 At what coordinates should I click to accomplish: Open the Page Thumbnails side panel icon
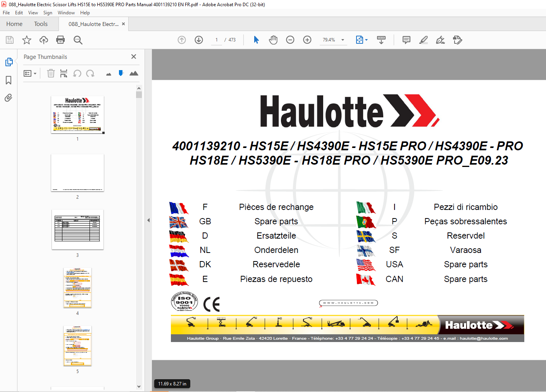(9, 62)
